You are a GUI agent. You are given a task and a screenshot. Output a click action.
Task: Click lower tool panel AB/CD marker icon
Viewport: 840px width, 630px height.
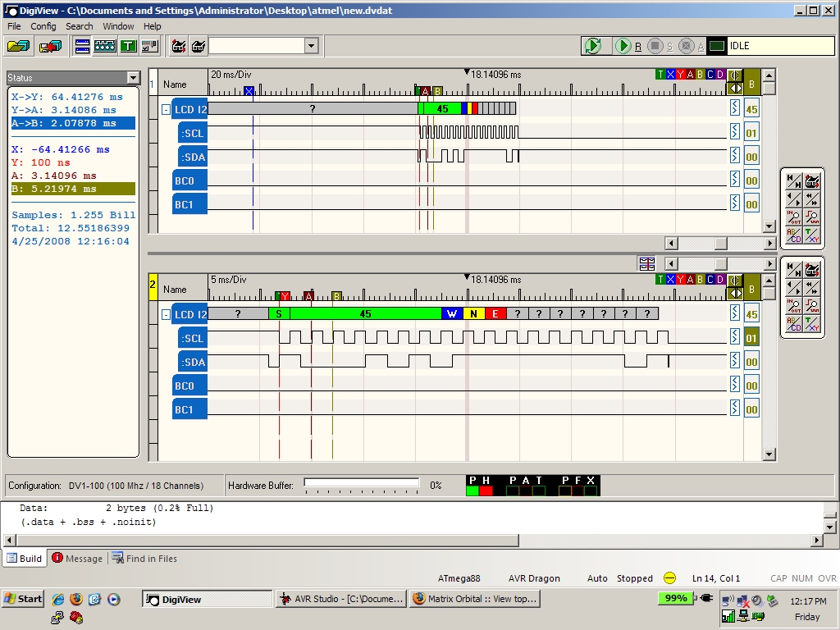(x=793, y=324)
